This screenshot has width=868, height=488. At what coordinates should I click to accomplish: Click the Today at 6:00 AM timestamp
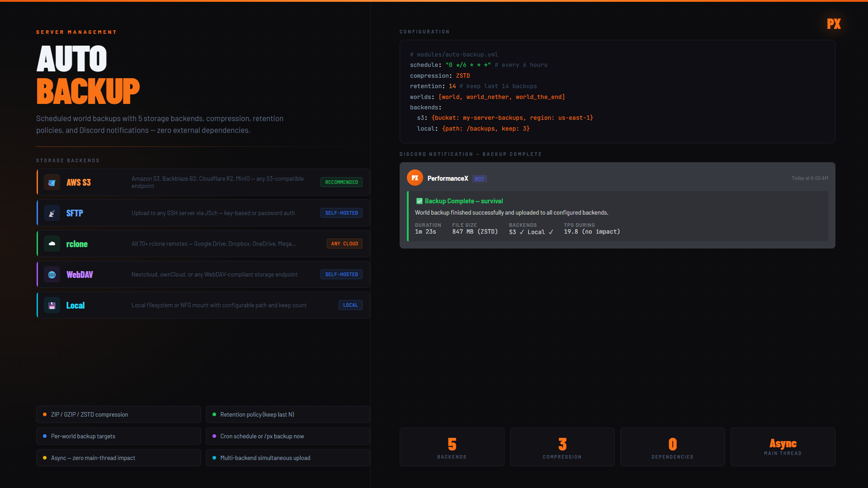point(810,178)
